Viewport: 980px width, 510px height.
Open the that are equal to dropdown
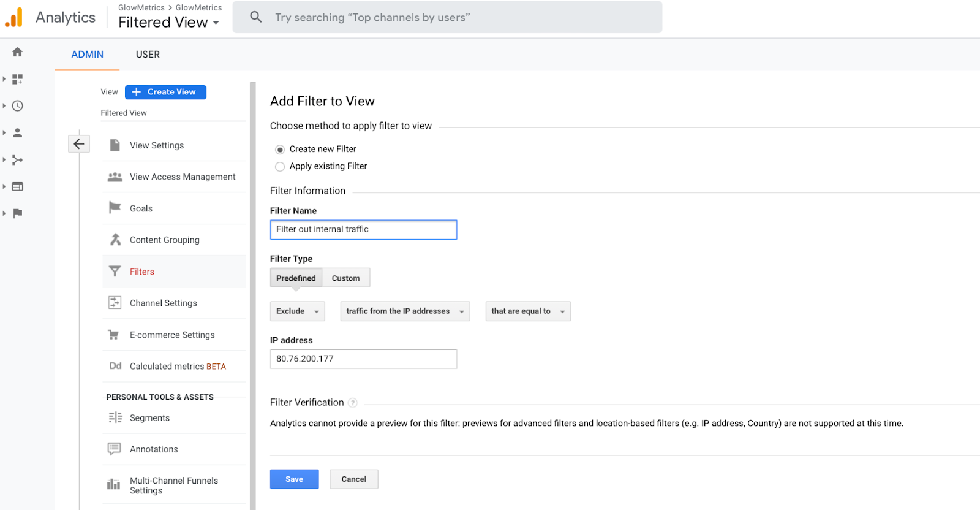(527, 311)
